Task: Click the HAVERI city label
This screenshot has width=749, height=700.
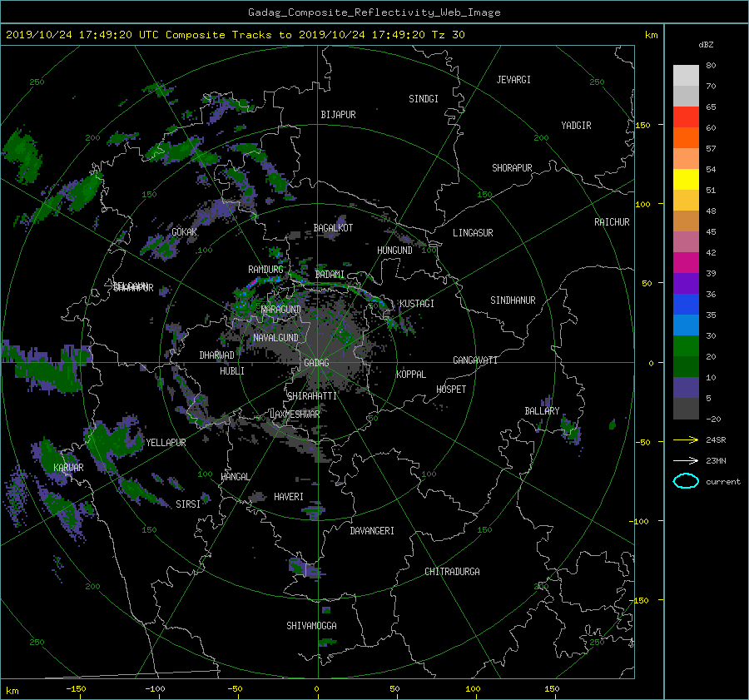Action: [x=289, y=497]
